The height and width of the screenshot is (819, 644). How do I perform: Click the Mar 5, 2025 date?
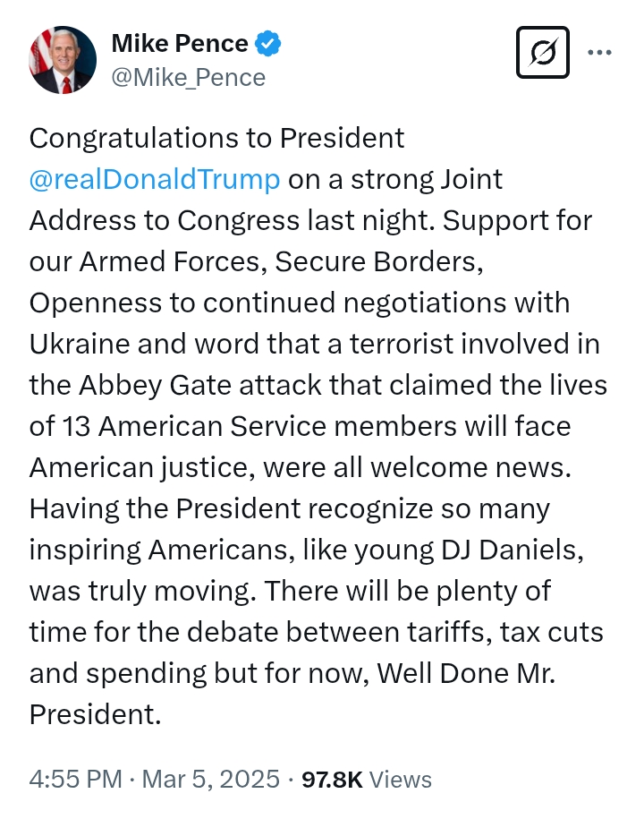tap(210, 780)
